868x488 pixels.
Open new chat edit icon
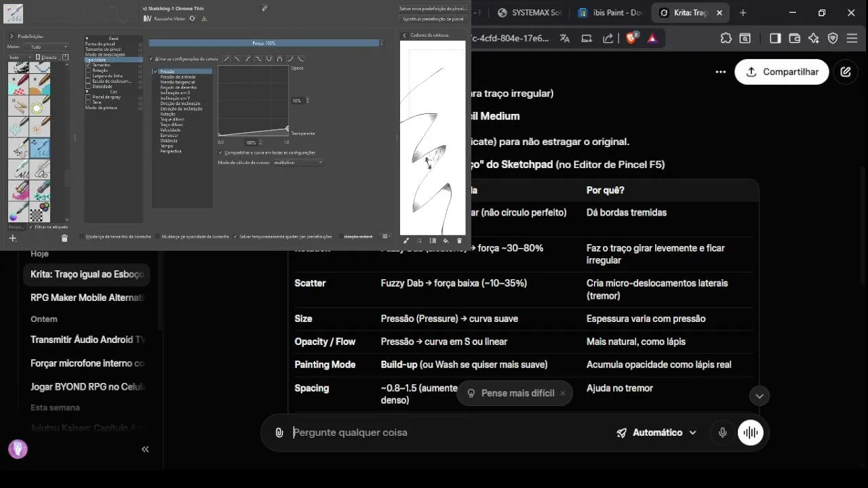(x=846, y=72)
